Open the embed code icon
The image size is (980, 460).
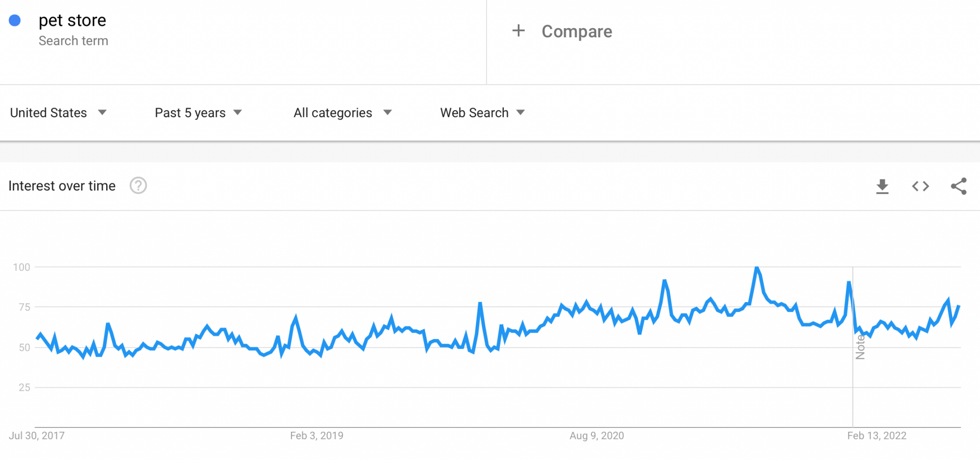click(920, 186)
